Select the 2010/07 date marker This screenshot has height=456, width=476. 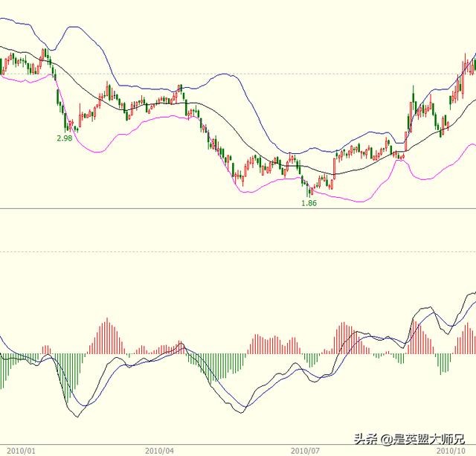coord(305,450)
